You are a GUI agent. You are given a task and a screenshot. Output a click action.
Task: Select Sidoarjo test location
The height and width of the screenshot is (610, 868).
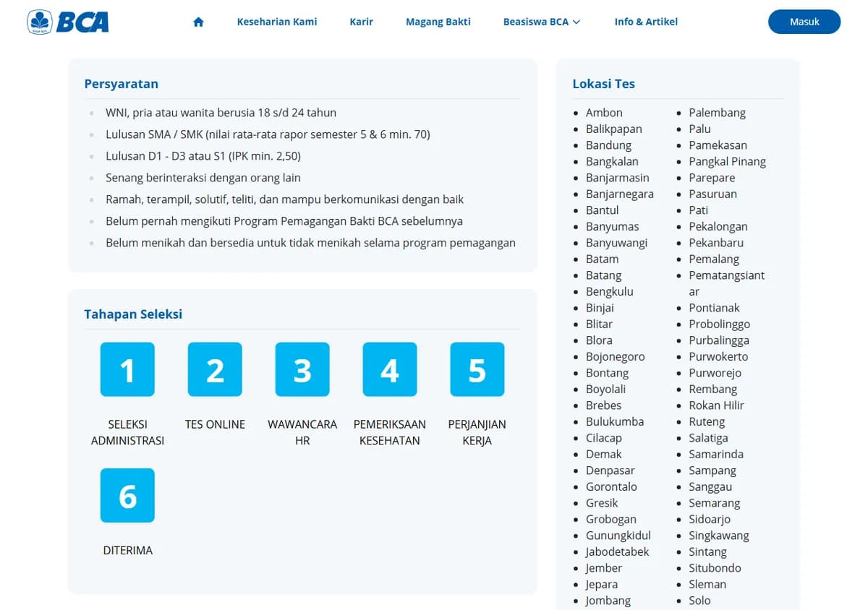point(710,519)
